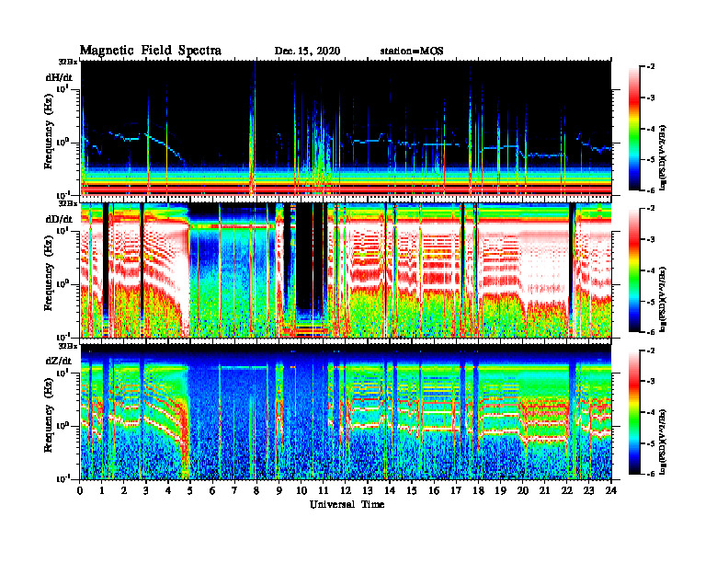Click the '-5' label on the dH/dt color scale
The height and width of the screenshot is (563, 728).
pyautogui.click(x=651, y=160)
